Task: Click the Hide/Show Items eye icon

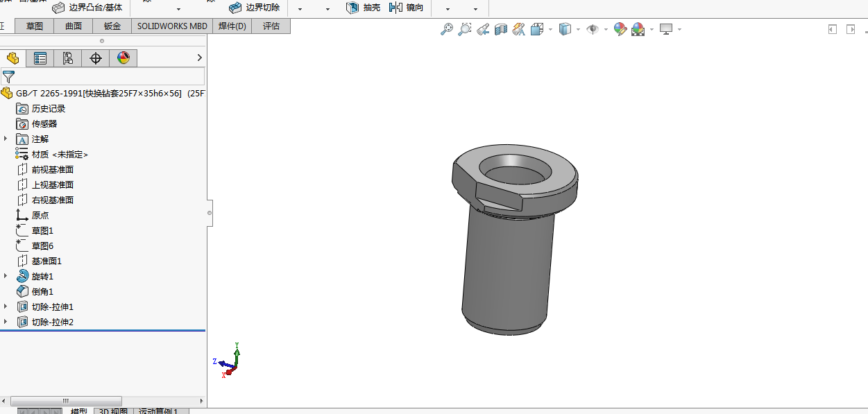Action: tap(593, 29)
